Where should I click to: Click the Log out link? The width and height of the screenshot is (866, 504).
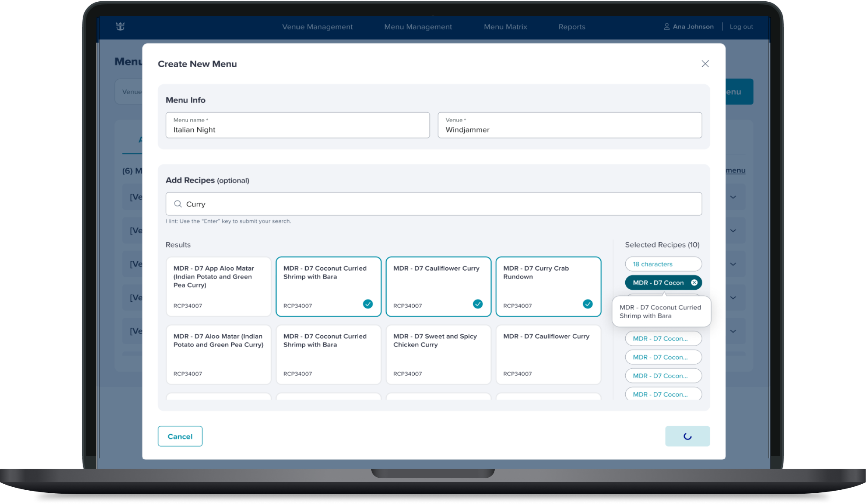click(741, 27)
